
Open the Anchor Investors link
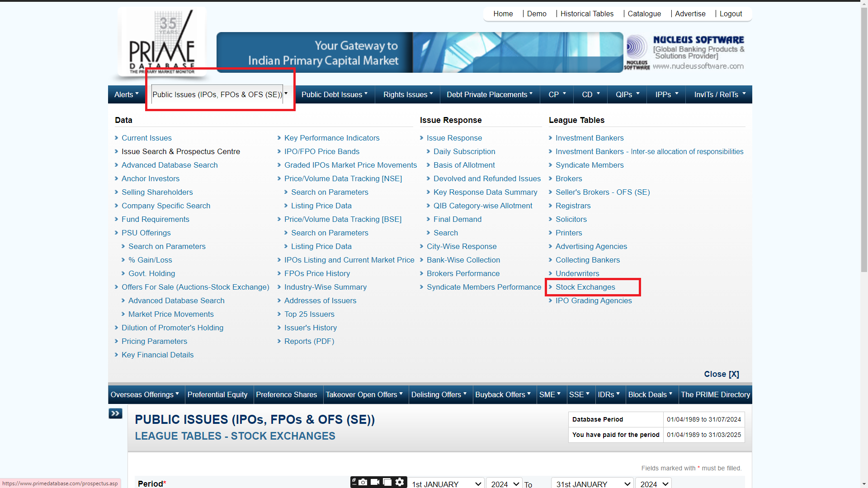coord(150,179)
